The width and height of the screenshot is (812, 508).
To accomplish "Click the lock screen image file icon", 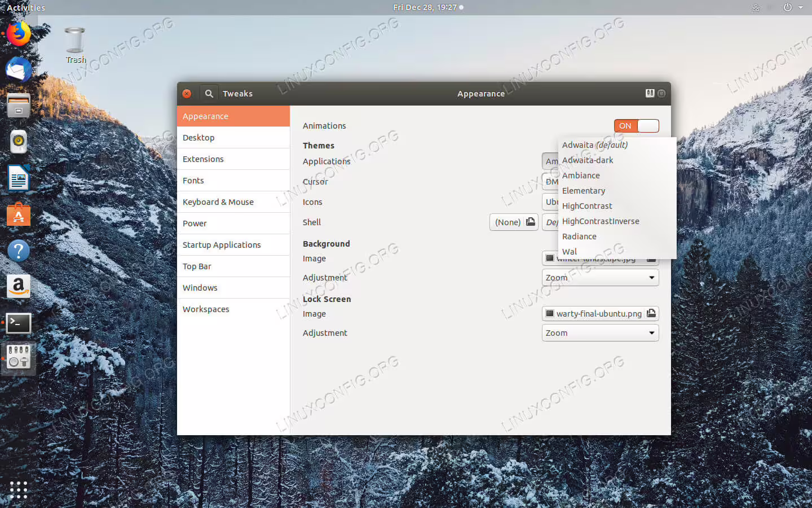I will [651, 313].
